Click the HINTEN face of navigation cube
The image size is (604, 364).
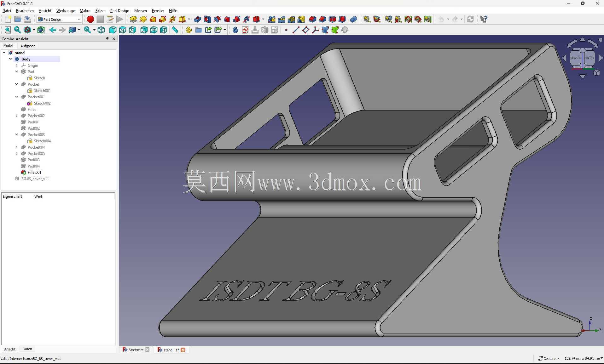[589, 58]
